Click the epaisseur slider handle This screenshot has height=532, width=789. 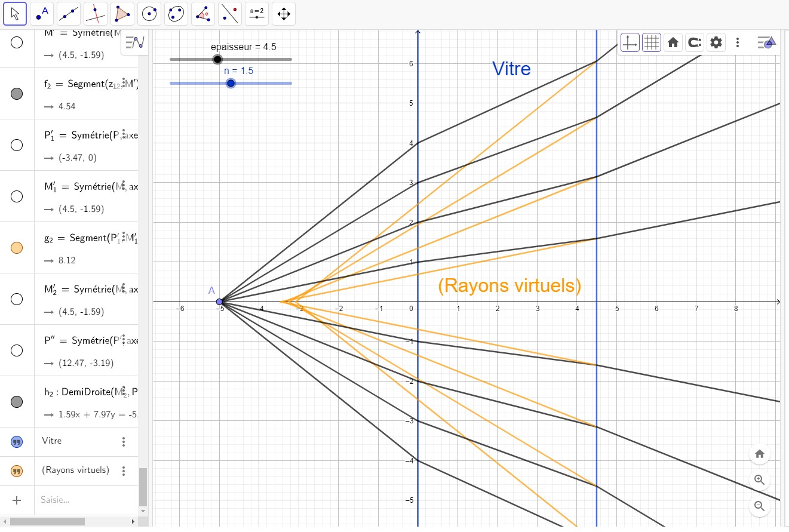217,59
